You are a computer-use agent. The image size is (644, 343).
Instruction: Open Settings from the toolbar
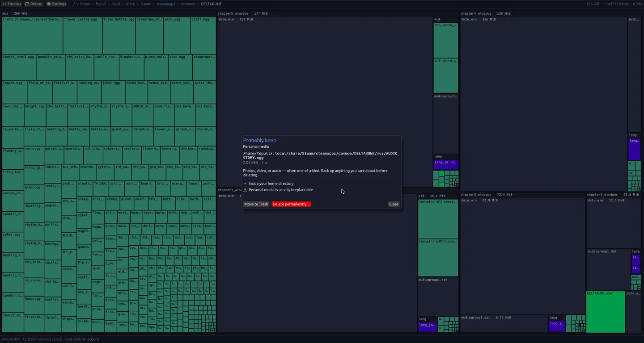[56, 4]
